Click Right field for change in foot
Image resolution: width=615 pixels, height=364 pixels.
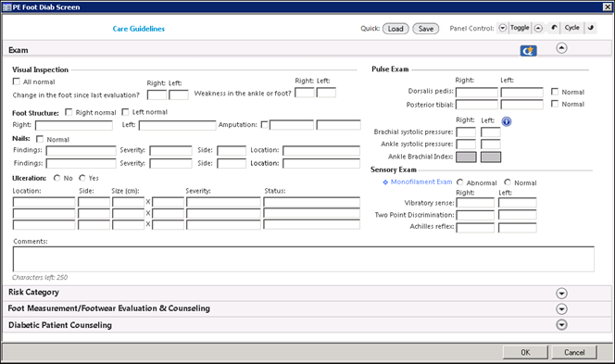pos(157,94)
